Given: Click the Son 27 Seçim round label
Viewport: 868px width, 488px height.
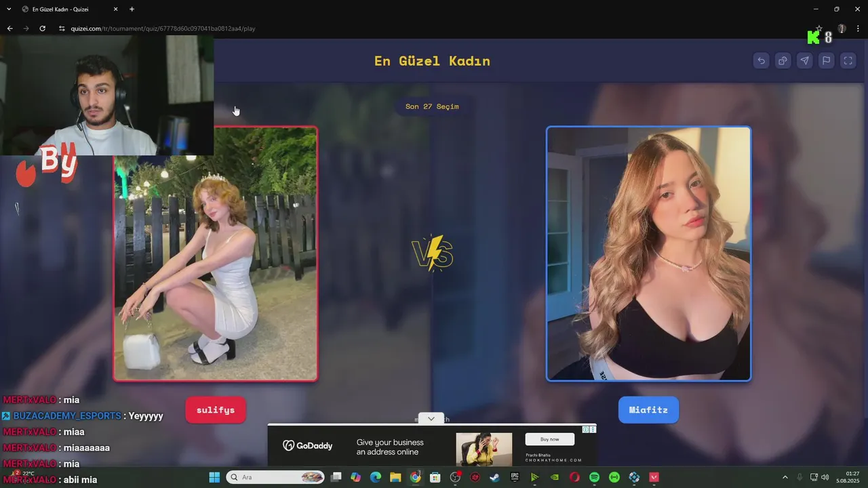Looking at the screenshot, I should coord(432,106).
